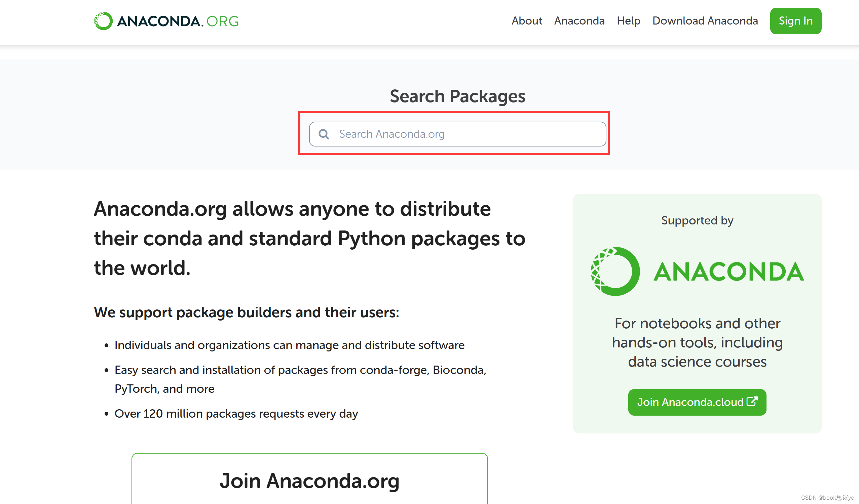Click the large Anaconda ring logo in sidebar
Viewport: 859px width, 504px height.
click(615, 271)
